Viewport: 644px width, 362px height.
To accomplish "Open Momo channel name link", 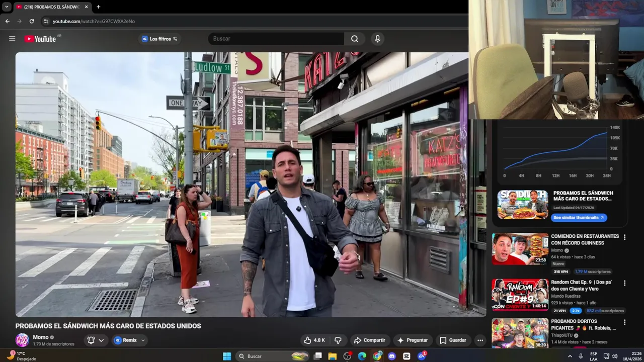I will coord(41,337).
